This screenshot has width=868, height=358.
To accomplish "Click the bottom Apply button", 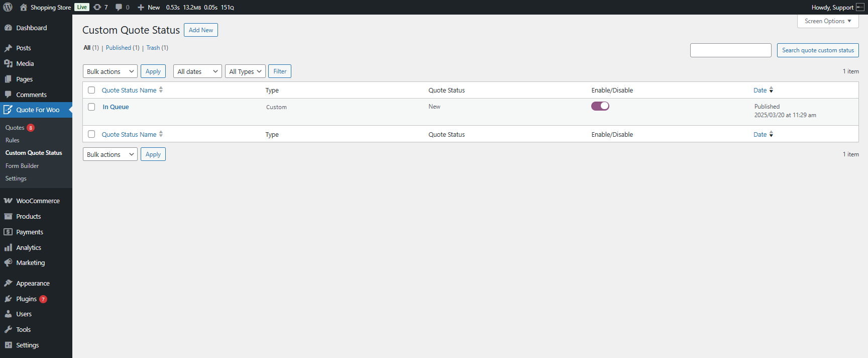I will point(153,154).
